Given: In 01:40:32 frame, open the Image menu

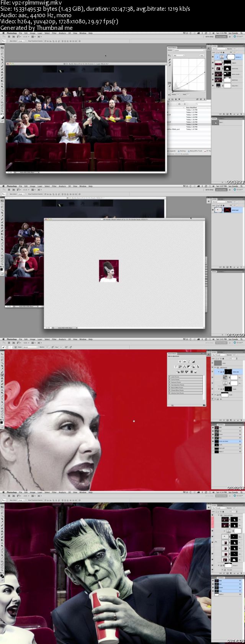Looking at the screenshot, I should [x=33, y=339].
